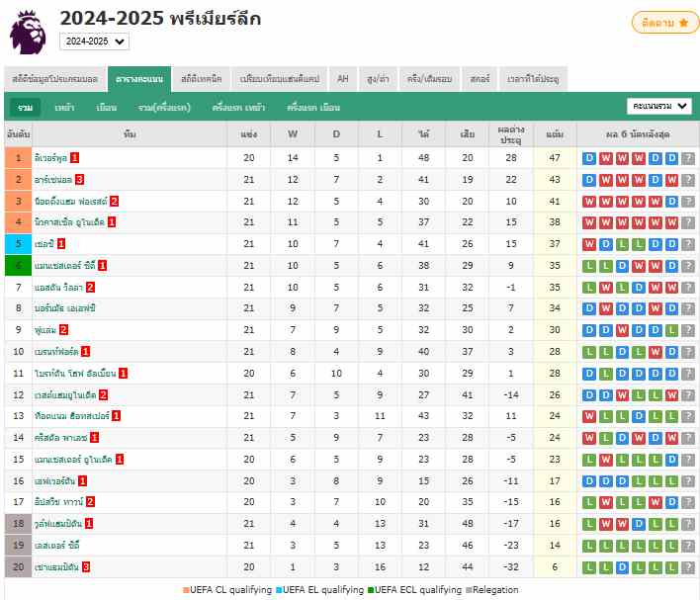Viewport: 700px width, 600px height.
Task: Click the first L result in Manchester City row
Action: [x=589, y=266]
